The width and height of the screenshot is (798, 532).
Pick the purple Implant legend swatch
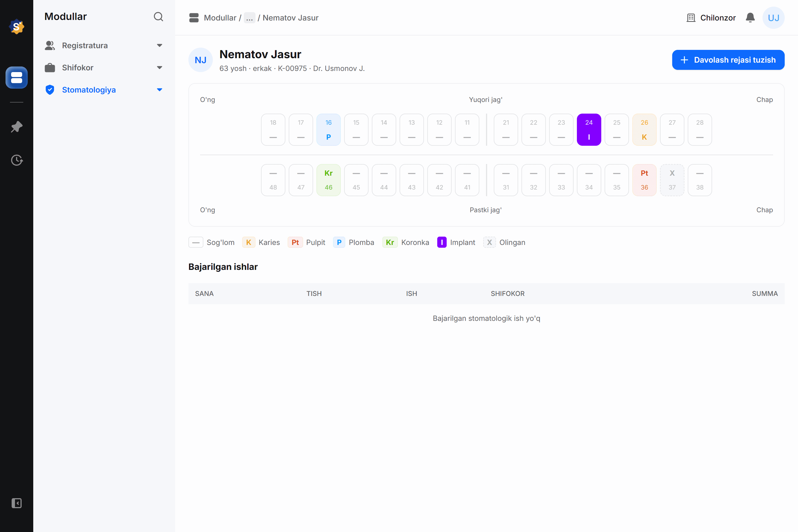tap(442, 242)
